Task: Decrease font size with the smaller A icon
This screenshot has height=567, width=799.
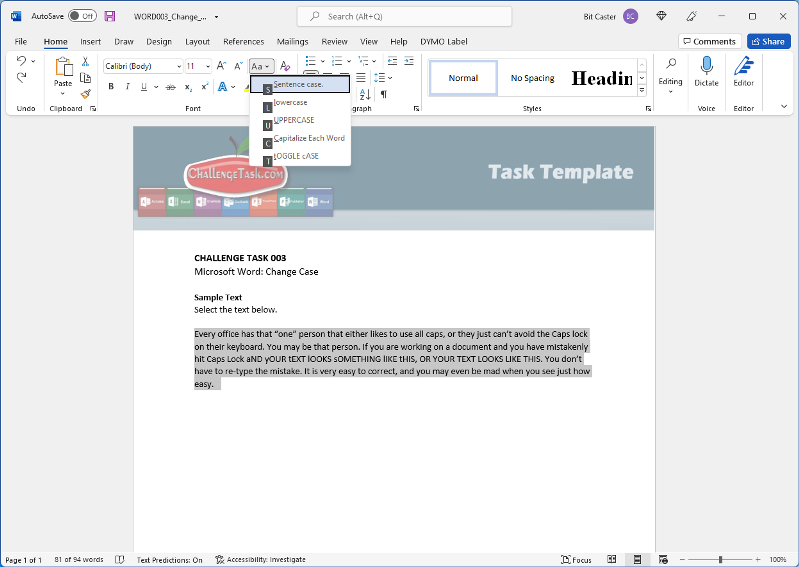Action: click(x=238, y=66)
